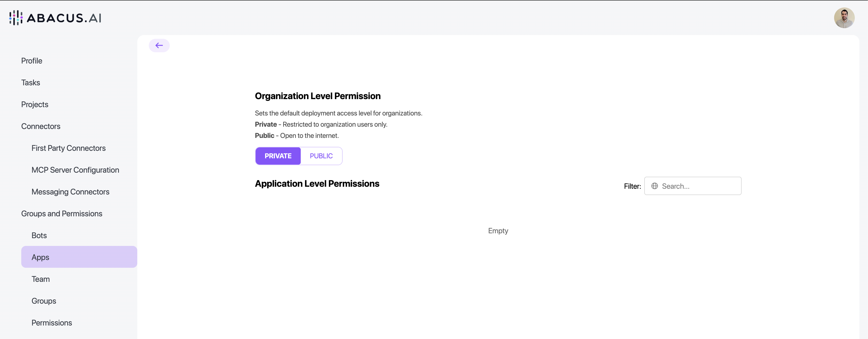868x339 pixels.
Task: View the Groups page
Action: pyautogui.click(x=43, y=301)
